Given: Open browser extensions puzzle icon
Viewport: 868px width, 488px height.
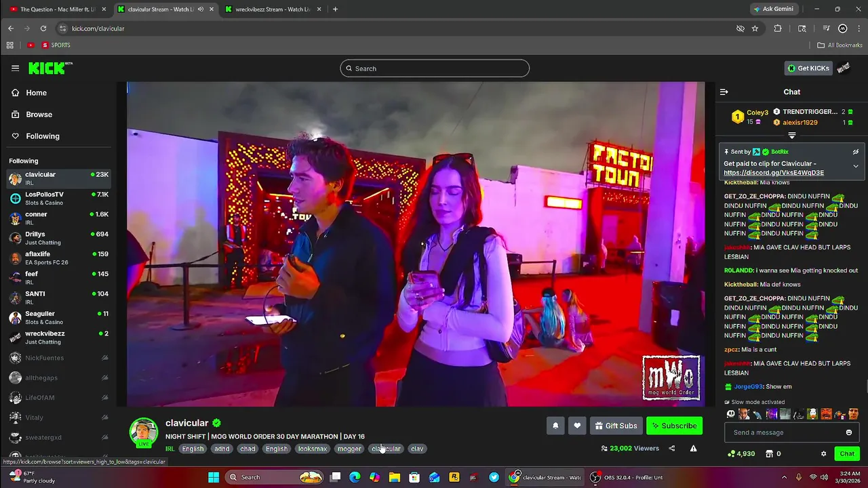Looking at the screenshot, I should tap(778, 28).
